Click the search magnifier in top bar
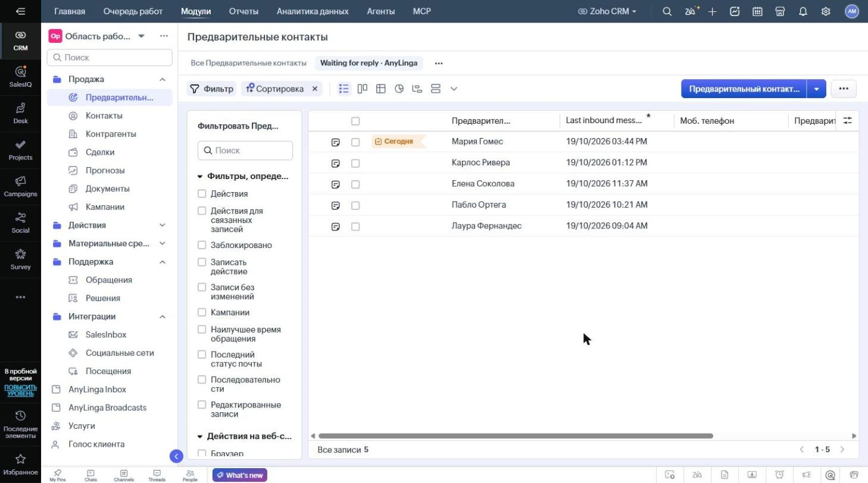Screen dimensions: 868x483 click(667, 11)
